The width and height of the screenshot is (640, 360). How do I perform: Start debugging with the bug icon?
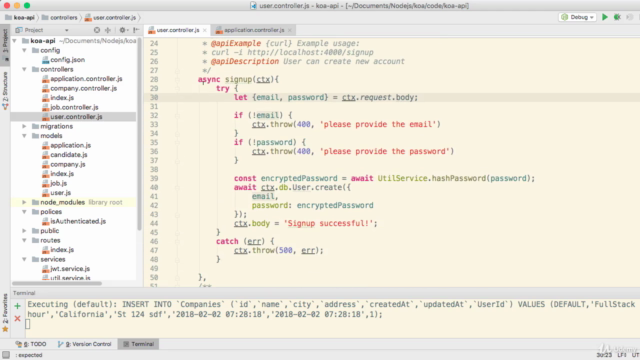[617, 17]
